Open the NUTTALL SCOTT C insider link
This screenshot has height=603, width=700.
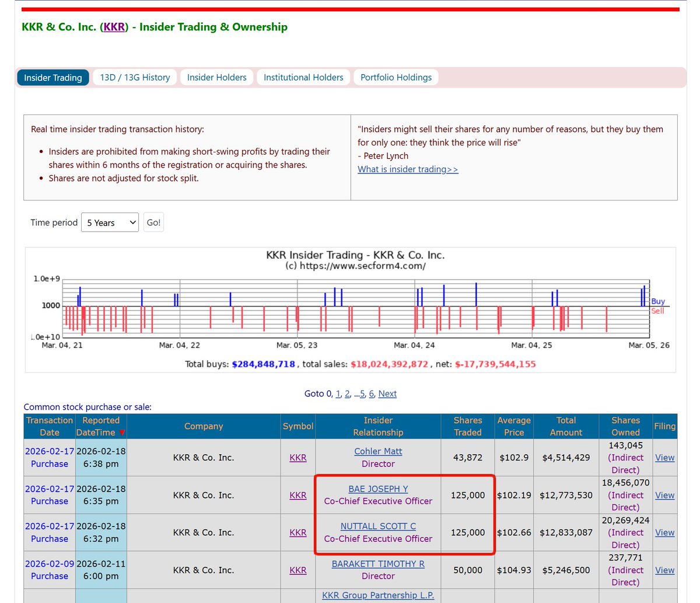click(378, 526)
